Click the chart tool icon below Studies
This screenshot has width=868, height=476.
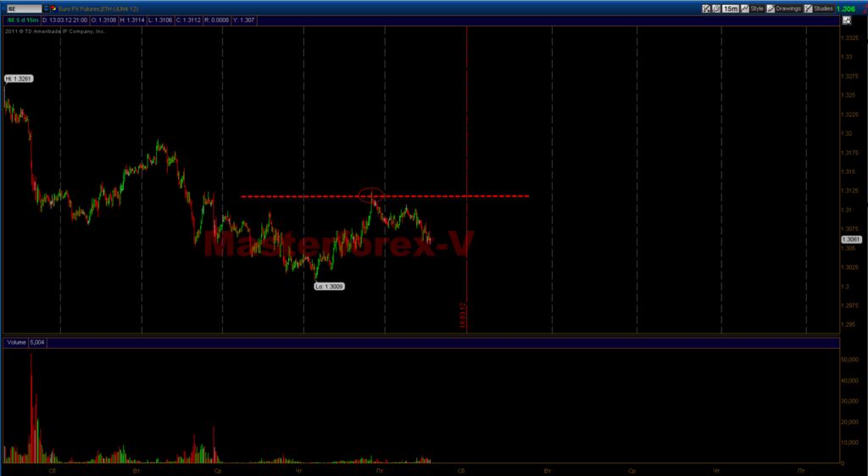(x=847, y=20)
